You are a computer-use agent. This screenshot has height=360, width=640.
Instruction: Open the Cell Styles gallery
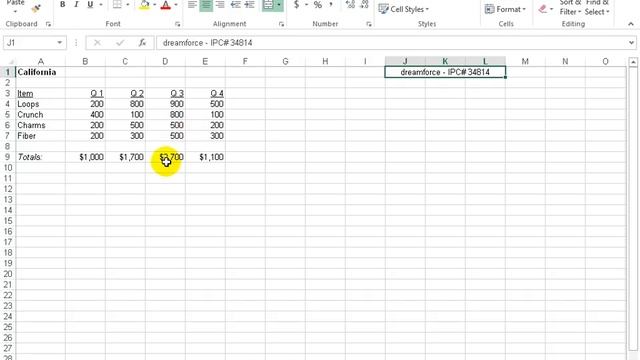click(x=404, y=9)
